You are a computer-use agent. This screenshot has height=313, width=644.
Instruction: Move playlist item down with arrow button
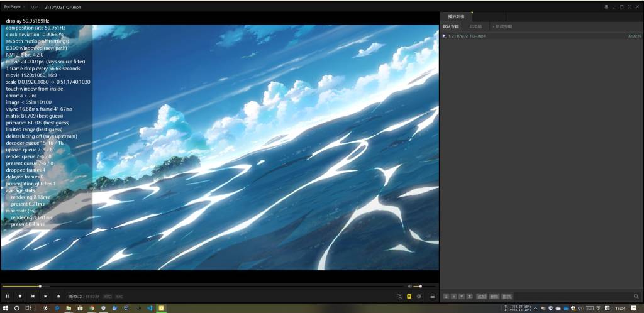tap(462, 296)
